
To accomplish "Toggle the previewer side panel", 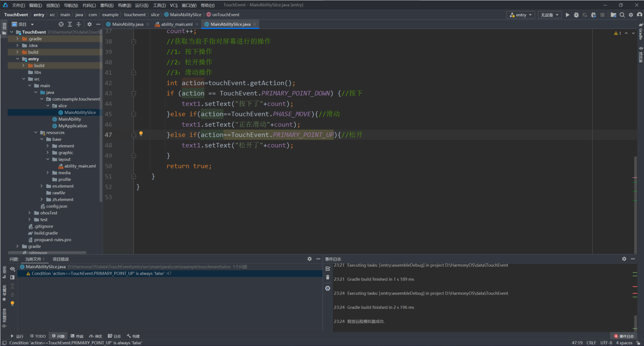I will 640,54.
